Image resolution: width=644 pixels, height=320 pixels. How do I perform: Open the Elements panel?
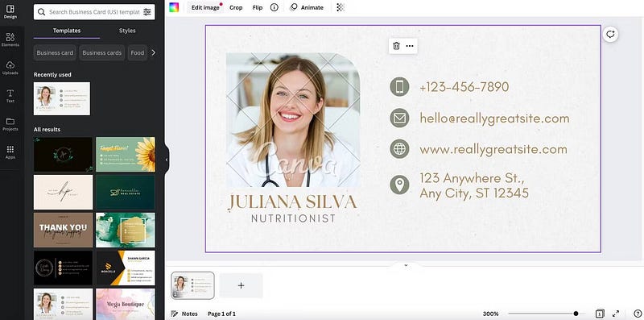pos(10,39)
